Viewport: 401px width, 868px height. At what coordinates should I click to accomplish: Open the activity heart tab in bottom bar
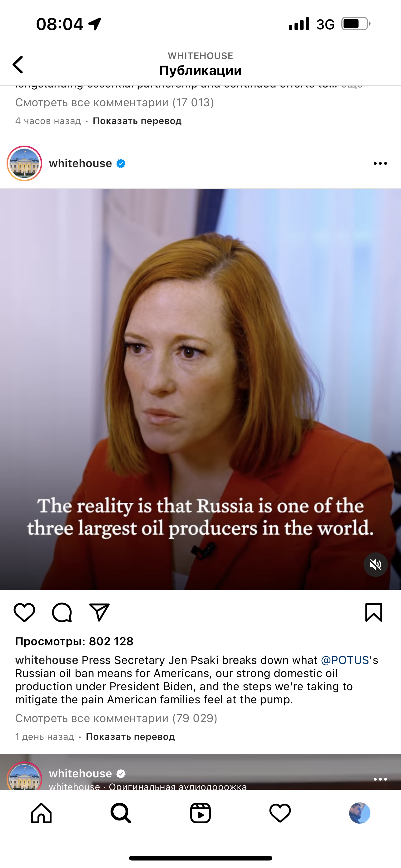[x=280, y=813]
